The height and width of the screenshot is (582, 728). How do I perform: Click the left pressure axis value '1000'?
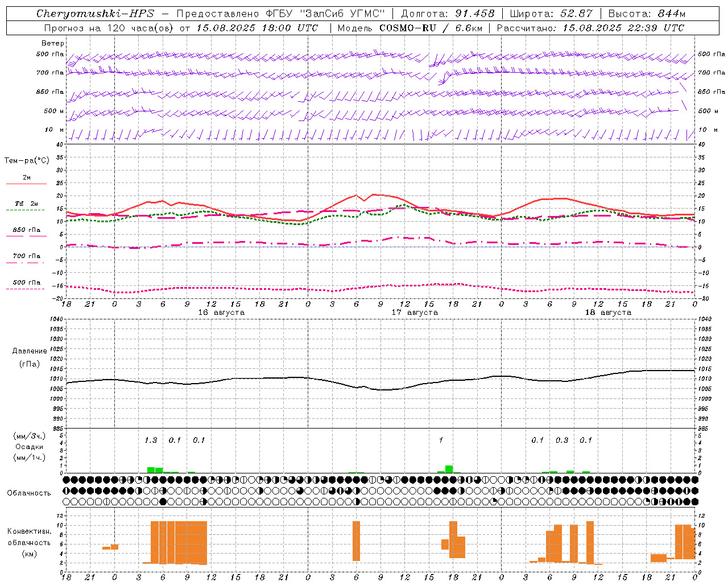56,399
